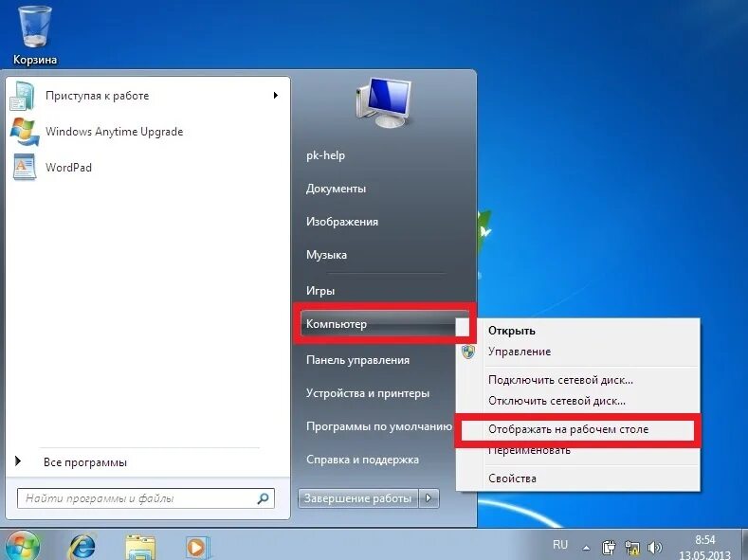748x560 pixels.
Task: Open the pk-help user folder
Action: (x=325, y=155)
